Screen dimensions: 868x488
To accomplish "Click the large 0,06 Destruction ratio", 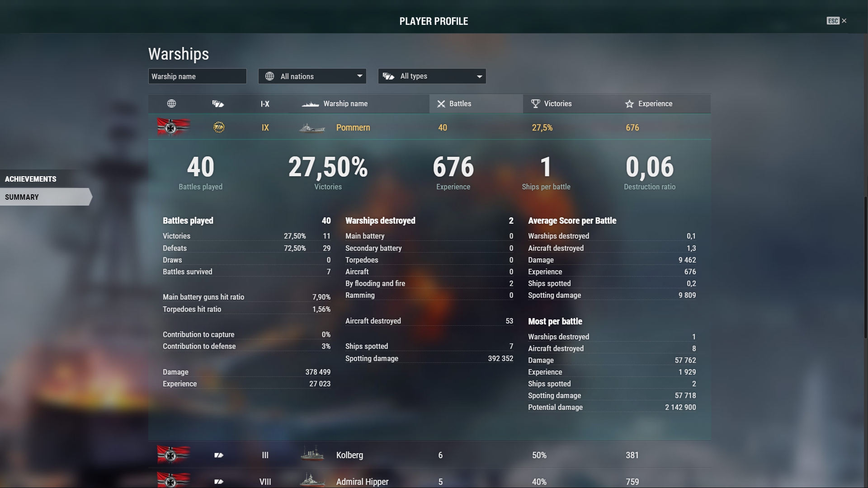I will (x=650, y=167).
